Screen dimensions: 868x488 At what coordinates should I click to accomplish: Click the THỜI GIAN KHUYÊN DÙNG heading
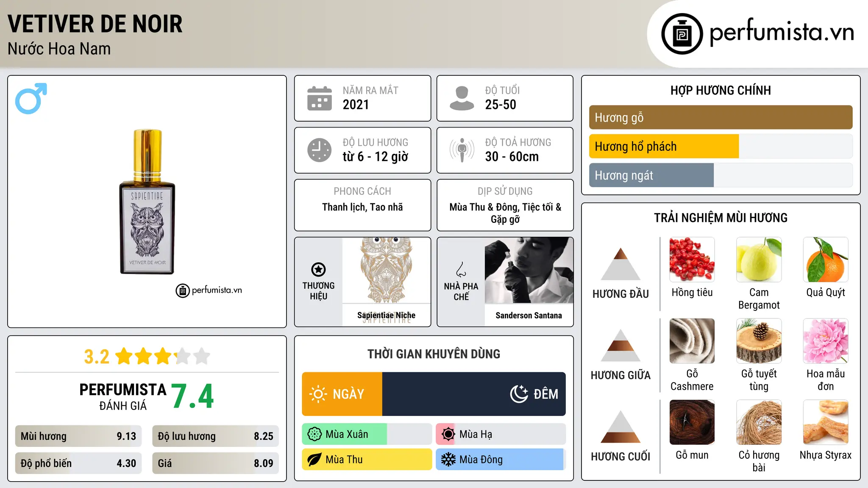point(434,354)
